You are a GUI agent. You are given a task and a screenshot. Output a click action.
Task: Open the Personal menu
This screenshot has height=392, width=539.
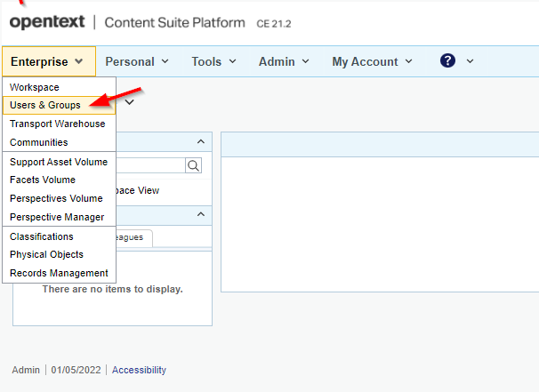[136, 61]
